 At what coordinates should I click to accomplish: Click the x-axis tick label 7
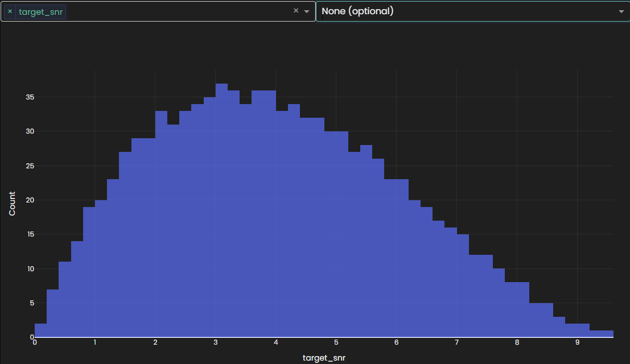[456, 342]
